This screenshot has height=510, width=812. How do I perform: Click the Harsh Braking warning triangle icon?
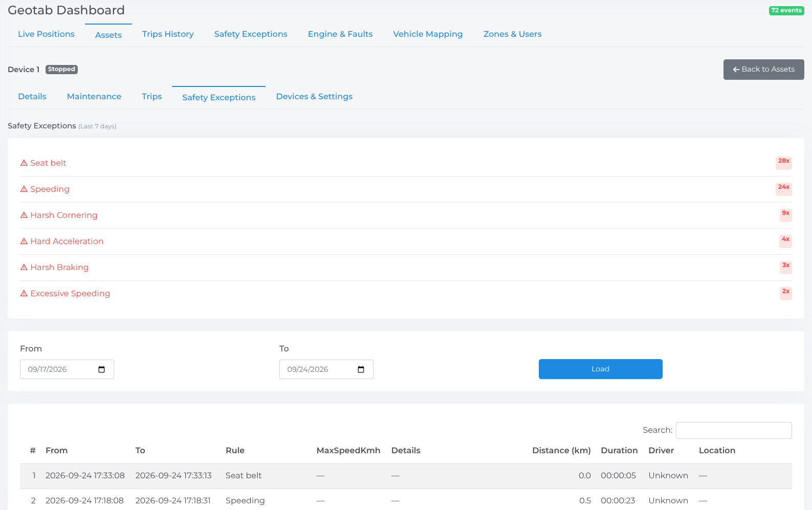(x=24, y=267)
